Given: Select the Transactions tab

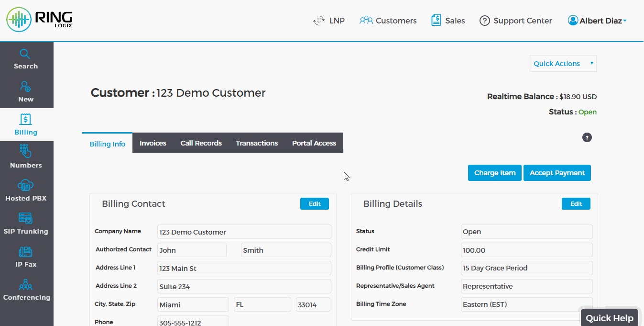Looking at the screenshot, I should coord(257,143).
